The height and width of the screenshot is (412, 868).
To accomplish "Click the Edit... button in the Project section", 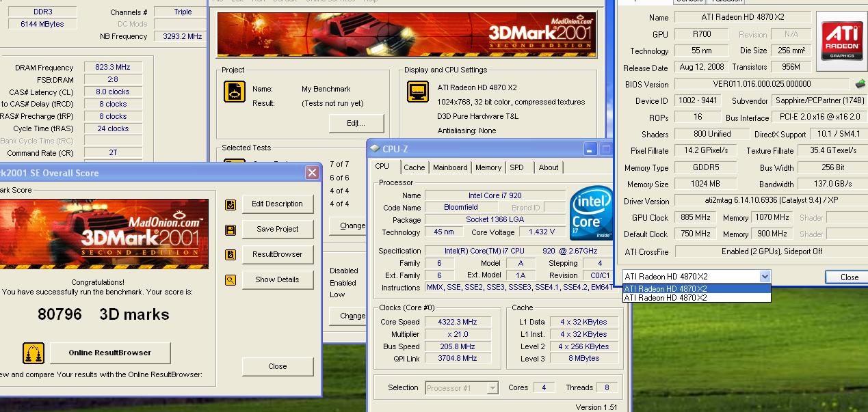I will [x=356, y=124].
